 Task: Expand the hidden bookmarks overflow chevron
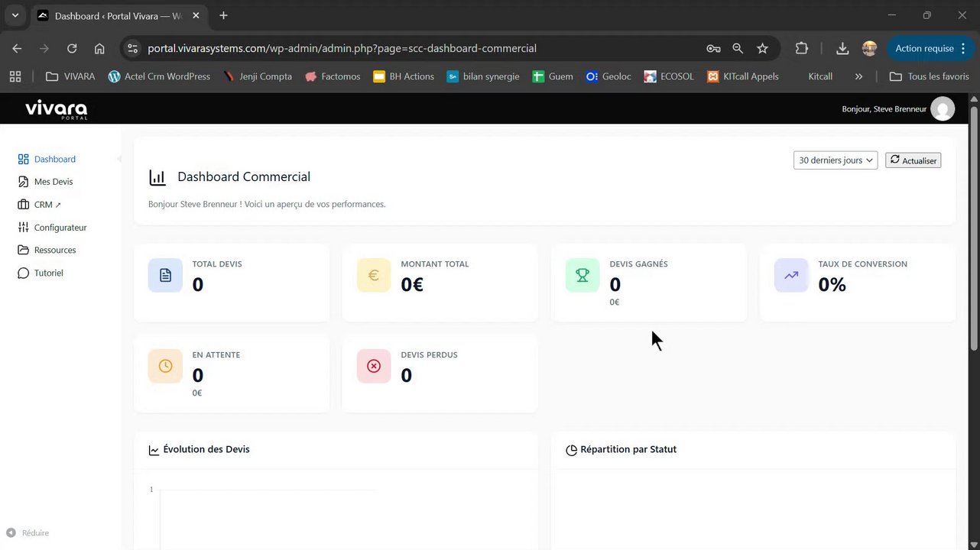pyautogui.click(x=858, y=76)
